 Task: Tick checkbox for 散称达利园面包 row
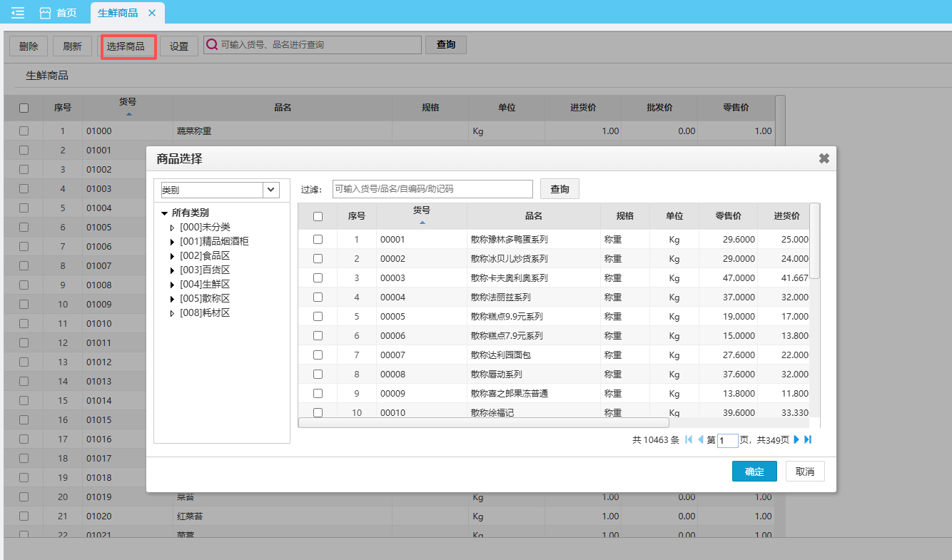tap(318, 355)
